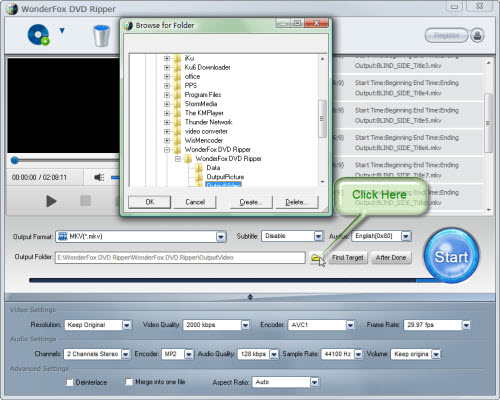Open the Resolution dropdown
500x400 pixels.
click(x=126, y=325)
